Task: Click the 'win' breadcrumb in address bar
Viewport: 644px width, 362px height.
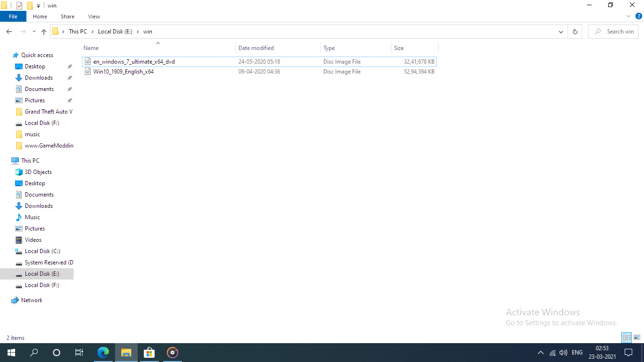Action: pyautogui.click(x=148, y=32)
